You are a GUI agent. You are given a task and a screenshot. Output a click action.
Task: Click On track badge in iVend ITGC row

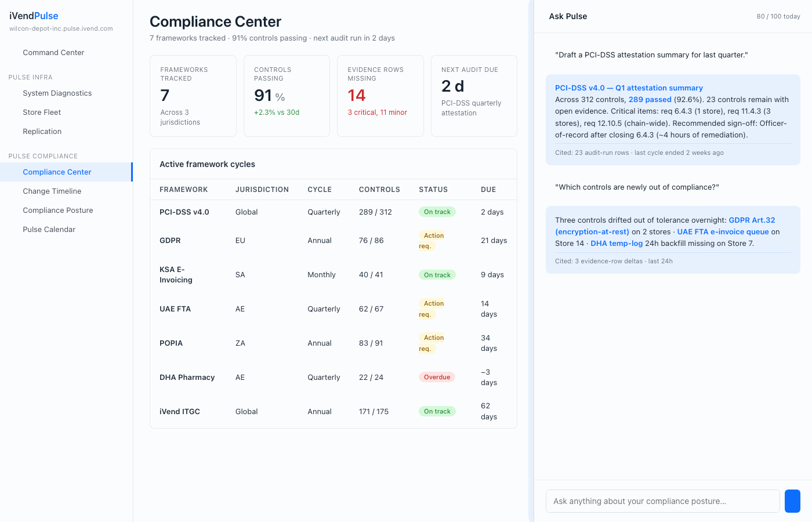(437, 411)
